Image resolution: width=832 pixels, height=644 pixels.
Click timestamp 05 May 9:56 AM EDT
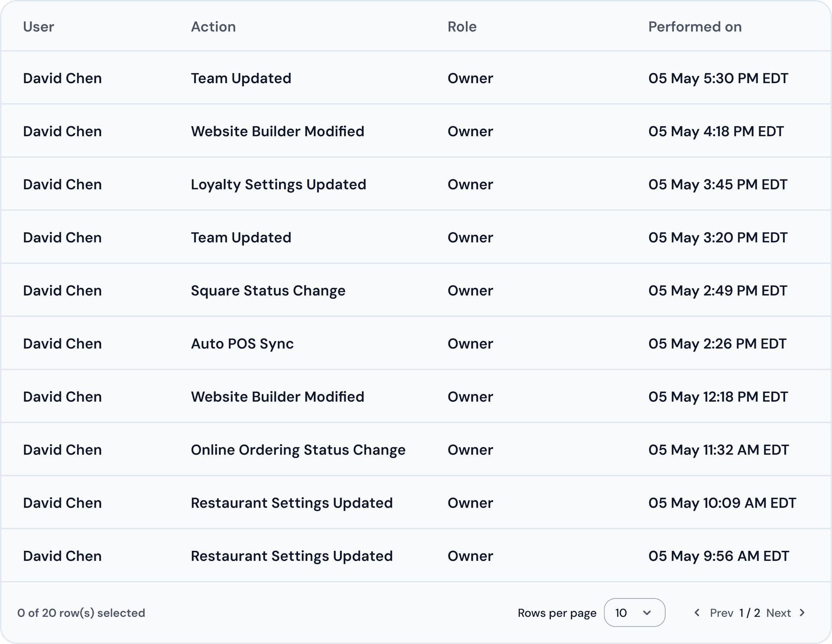click(718, 556)
